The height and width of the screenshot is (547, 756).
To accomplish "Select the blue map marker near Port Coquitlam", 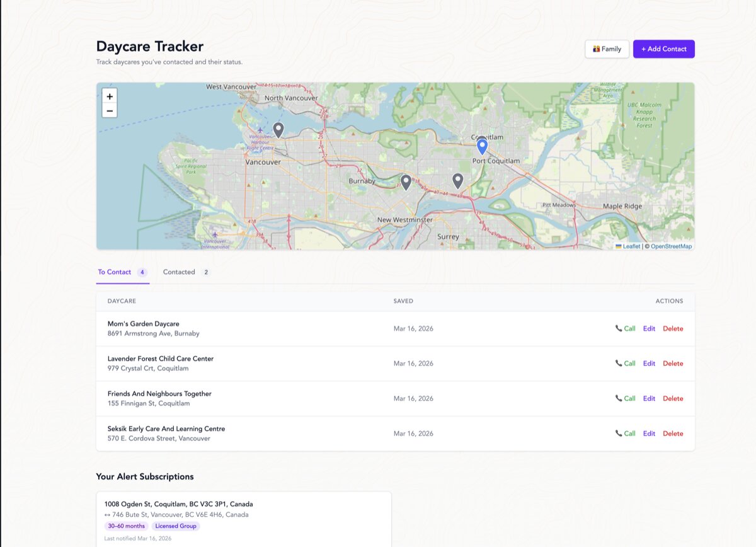I will (482, 146).
